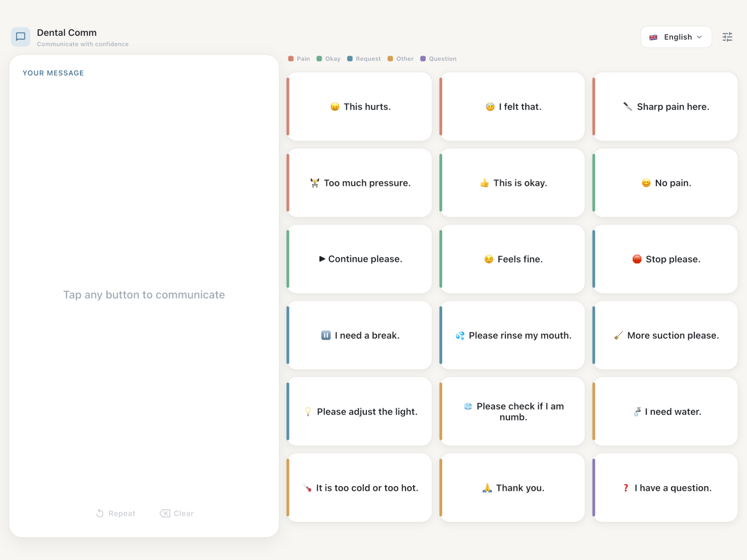Click the Question legend label
The width and height of the screenshot is (747, 560).
pyautogui.click(x=443, y=59)
